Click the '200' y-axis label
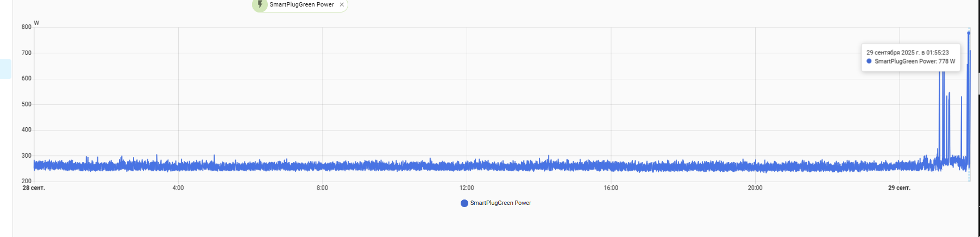 click(26, 182)
